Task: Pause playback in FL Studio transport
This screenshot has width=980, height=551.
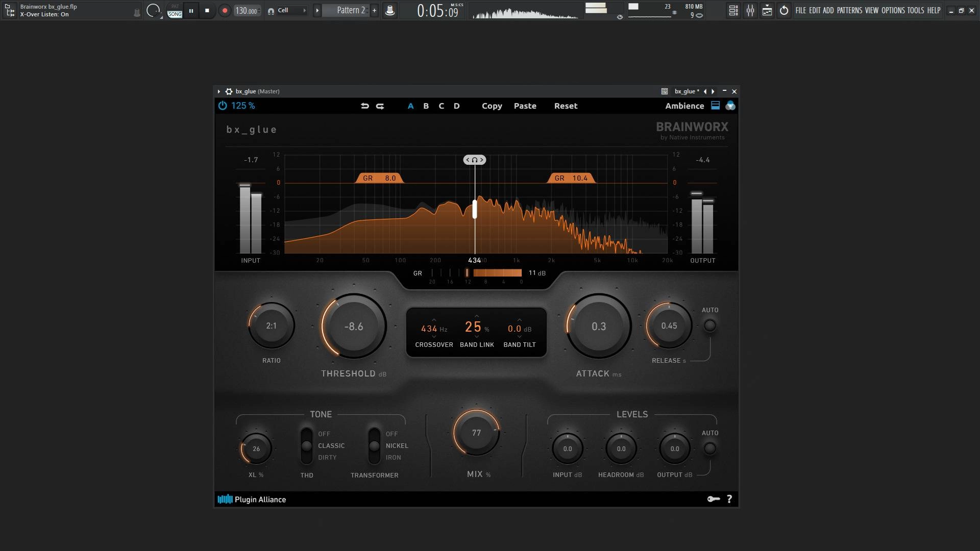Action: pyautogui.click(x=191, y=10)
